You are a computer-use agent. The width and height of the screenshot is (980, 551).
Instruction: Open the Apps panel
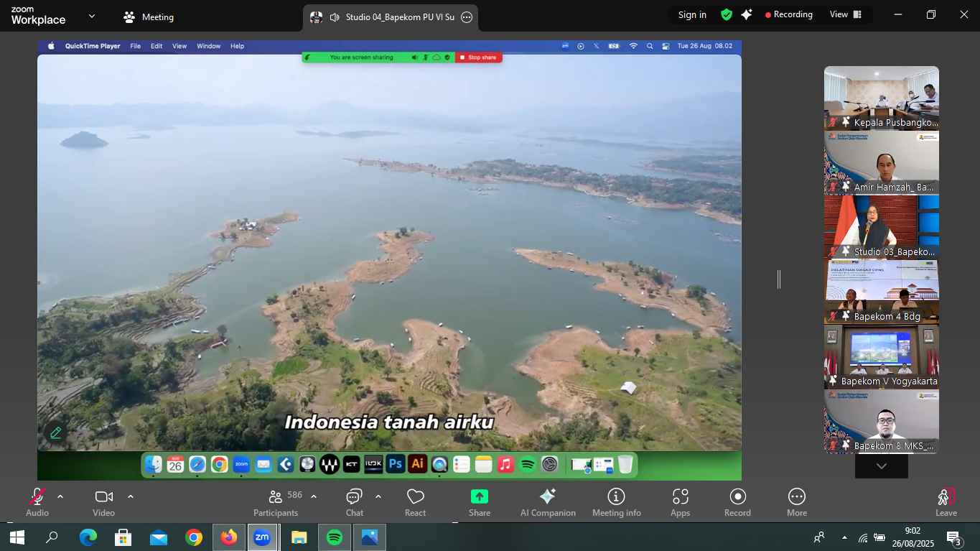point(681,503)
